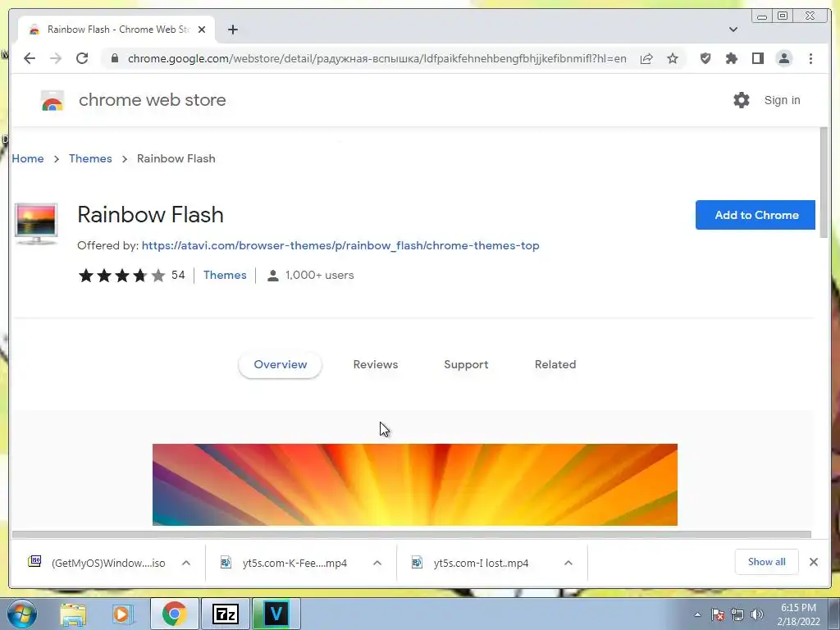Toggle the Chrome side panel

(x=757, y=58)
